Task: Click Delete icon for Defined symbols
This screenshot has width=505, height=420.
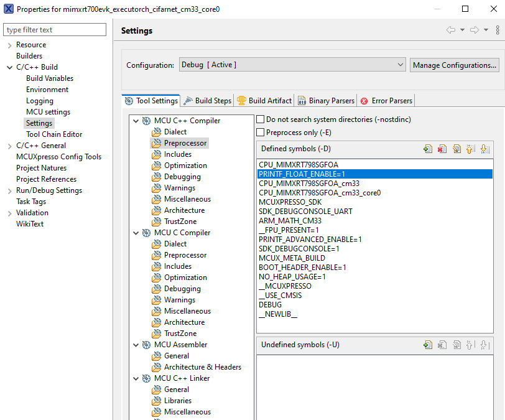Action: click(442, 149)
